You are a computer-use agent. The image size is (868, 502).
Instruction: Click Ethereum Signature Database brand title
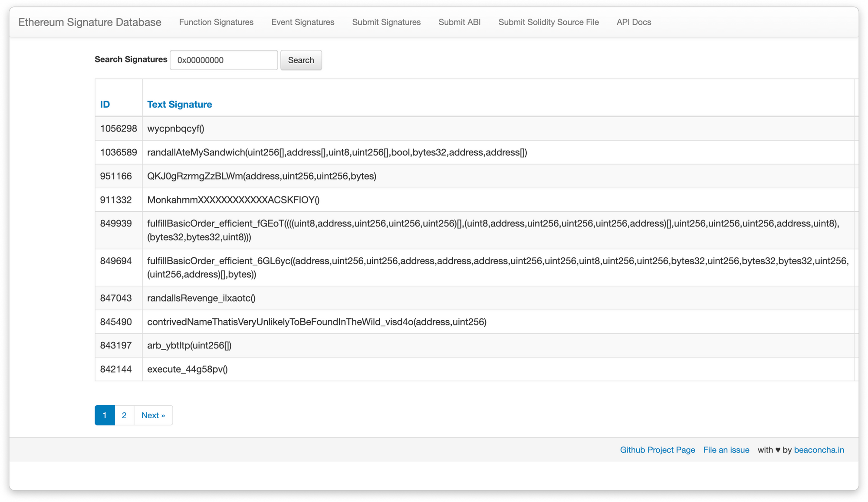coord(90,22)
